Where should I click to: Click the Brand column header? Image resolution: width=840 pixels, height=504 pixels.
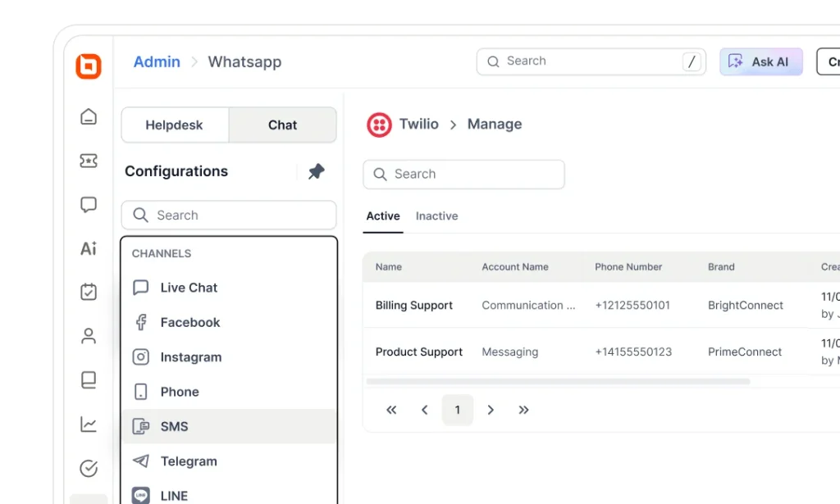coord(721,267)
